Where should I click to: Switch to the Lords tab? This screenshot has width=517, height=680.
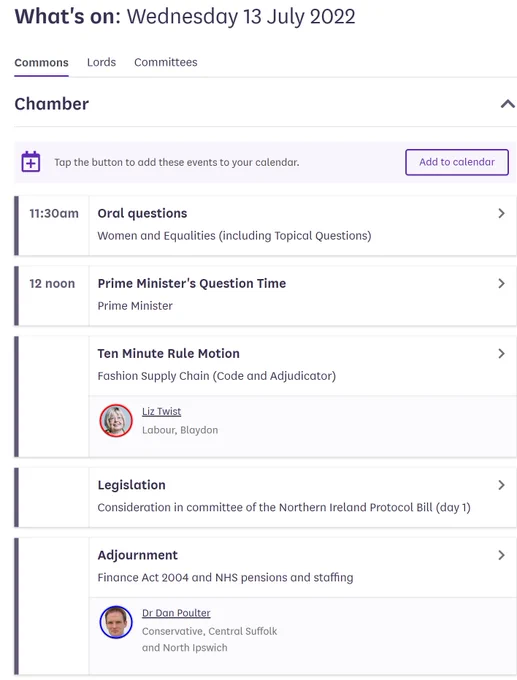coord(101,62)
